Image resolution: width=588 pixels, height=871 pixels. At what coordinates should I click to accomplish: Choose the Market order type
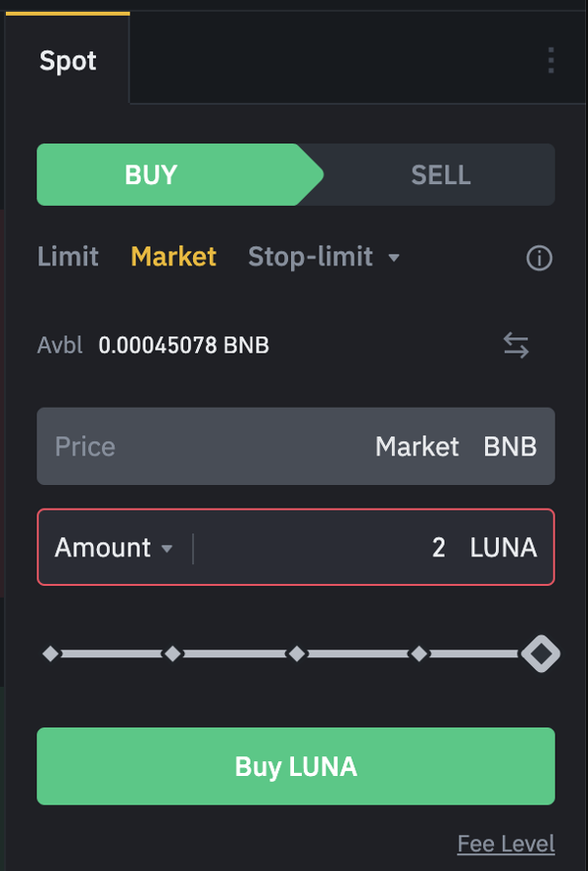(x=173, y=257)
